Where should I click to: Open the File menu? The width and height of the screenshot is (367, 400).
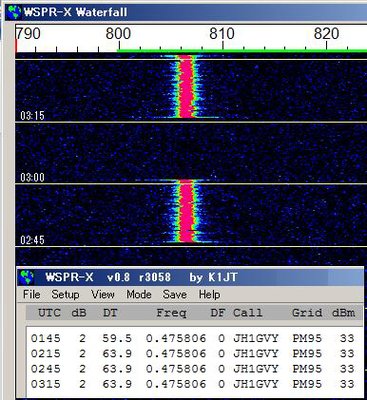[32, 295]
